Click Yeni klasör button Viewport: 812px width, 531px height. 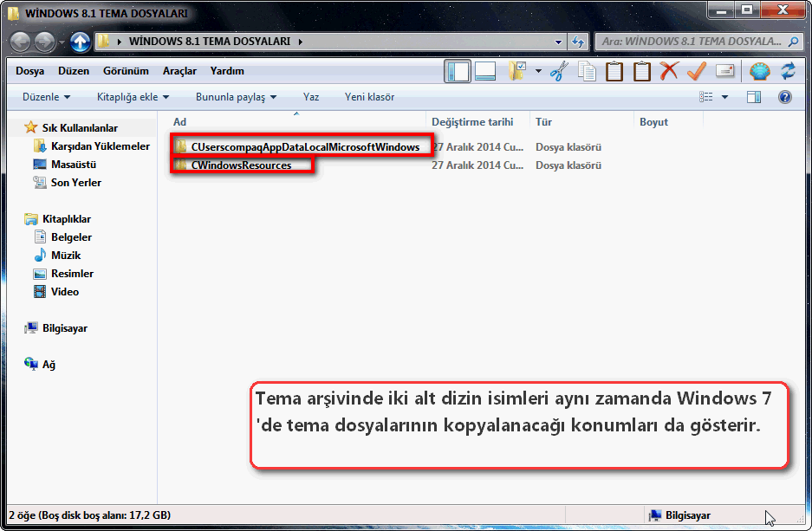click(369, 97)
